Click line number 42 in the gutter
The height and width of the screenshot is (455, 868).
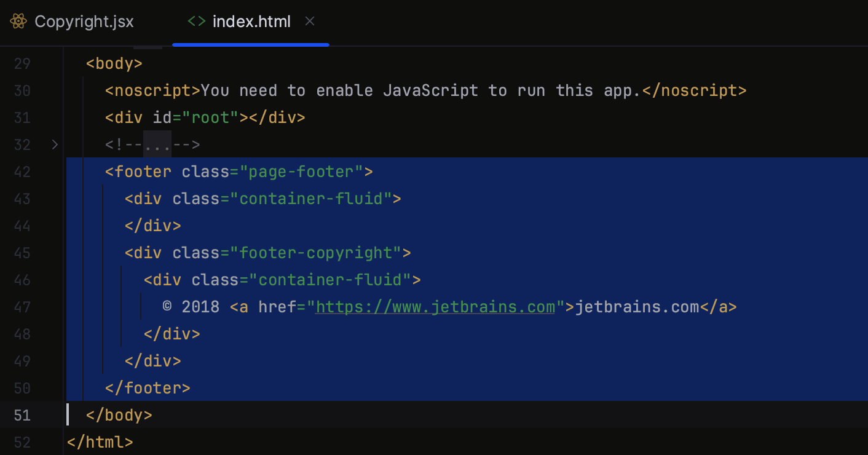(x=22, y=172)
